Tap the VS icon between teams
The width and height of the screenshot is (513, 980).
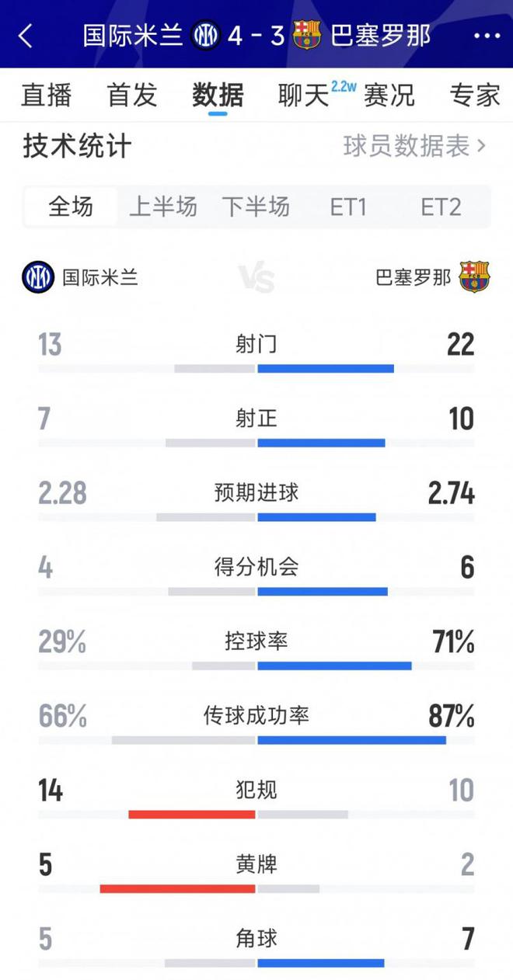coord(256,277)
